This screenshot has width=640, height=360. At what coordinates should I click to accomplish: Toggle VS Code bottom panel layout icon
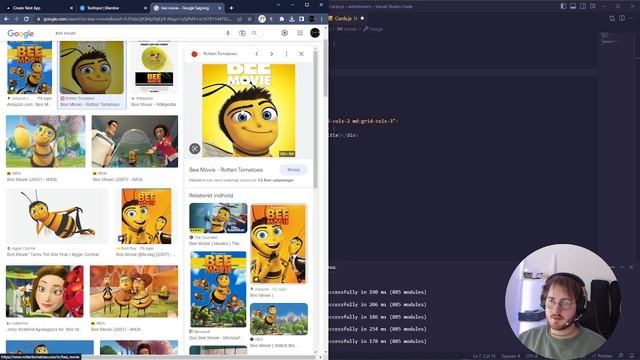click(x=573, y=6)
